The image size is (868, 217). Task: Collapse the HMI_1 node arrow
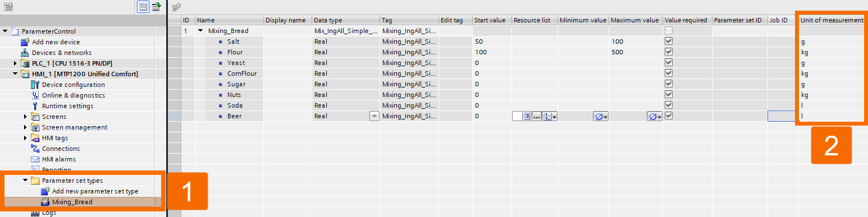[x=16, y=74]
